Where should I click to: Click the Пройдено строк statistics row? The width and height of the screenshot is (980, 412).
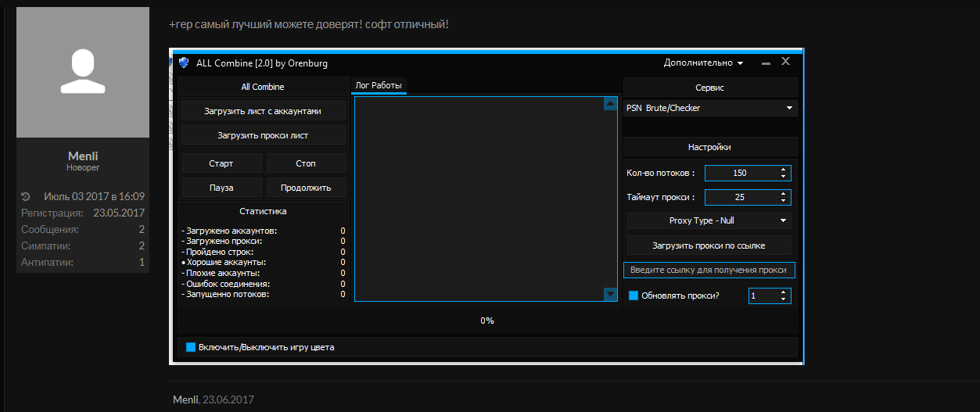263,252
